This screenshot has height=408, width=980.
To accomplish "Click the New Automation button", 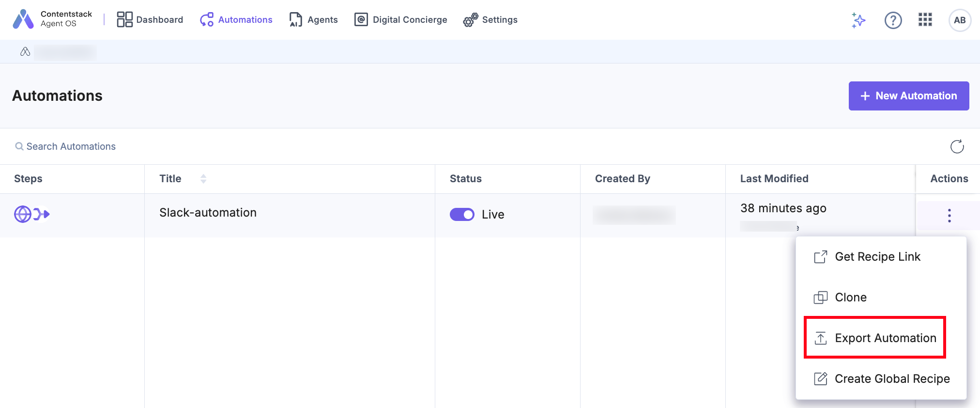I will 908,96.
